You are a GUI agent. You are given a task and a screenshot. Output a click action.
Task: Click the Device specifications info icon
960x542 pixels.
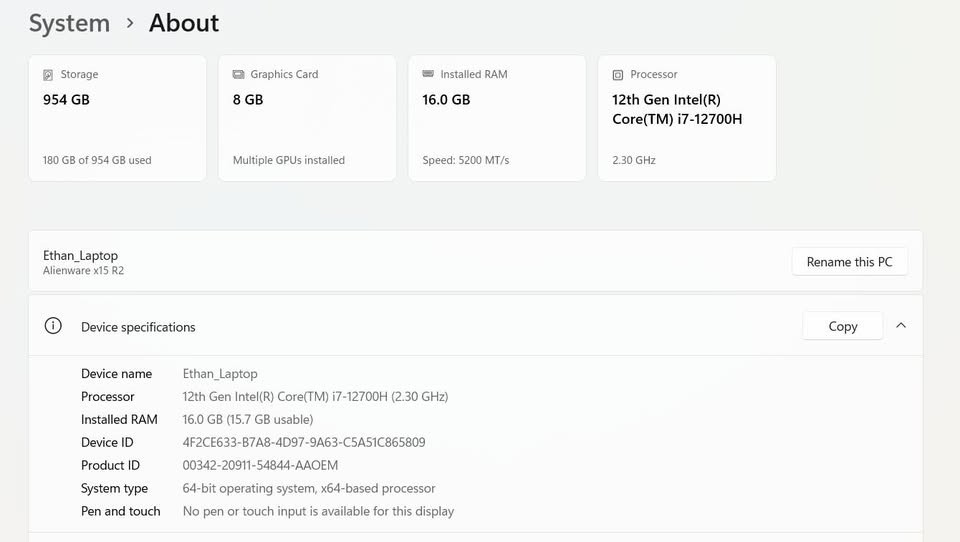tap(53, 326)
